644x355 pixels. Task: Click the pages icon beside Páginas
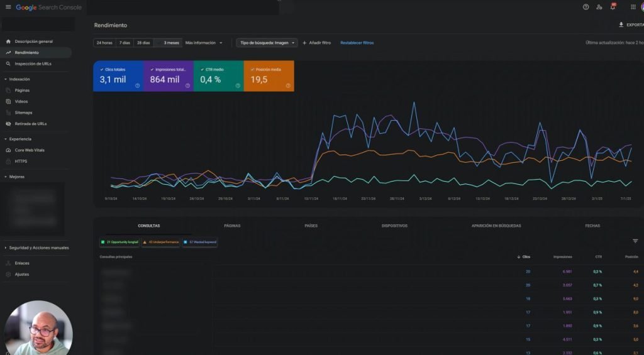tap(8, 90)
